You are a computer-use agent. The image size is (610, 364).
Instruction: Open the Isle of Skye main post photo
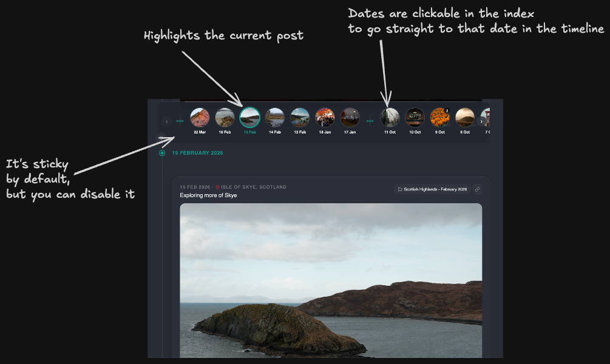[331, 279]
